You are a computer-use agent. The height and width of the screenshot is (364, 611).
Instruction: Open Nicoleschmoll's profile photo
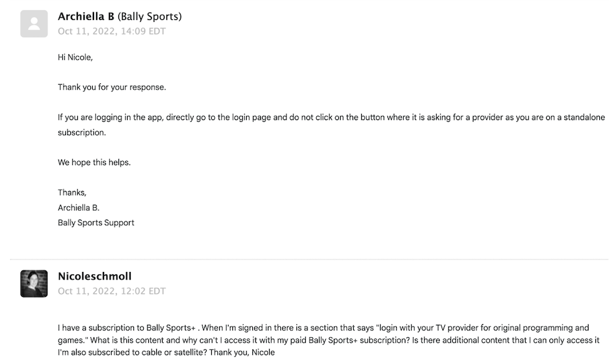pyautogui.click(x=34, y=284)
